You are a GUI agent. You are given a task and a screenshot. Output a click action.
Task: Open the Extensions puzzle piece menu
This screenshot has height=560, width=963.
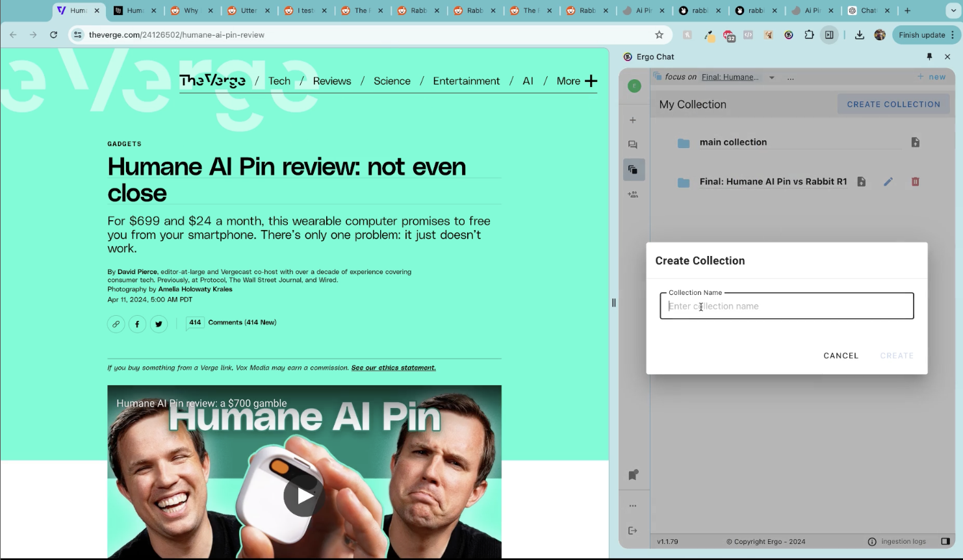809,34
